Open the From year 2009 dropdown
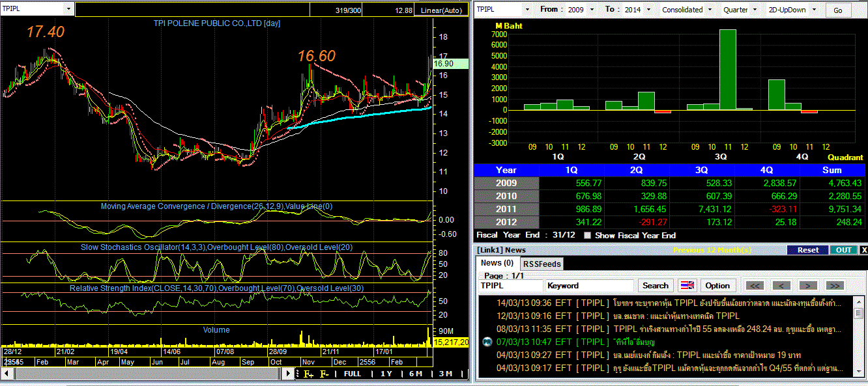Viewport: 868px width, 386px height. pyautogui.click(x=592, y=10)
